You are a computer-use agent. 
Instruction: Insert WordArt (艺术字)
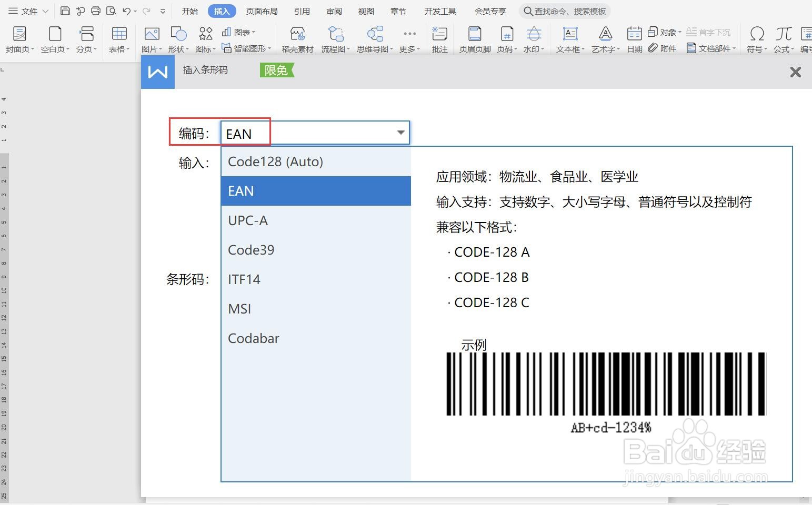pyautogui.click(x=606, y=39)
